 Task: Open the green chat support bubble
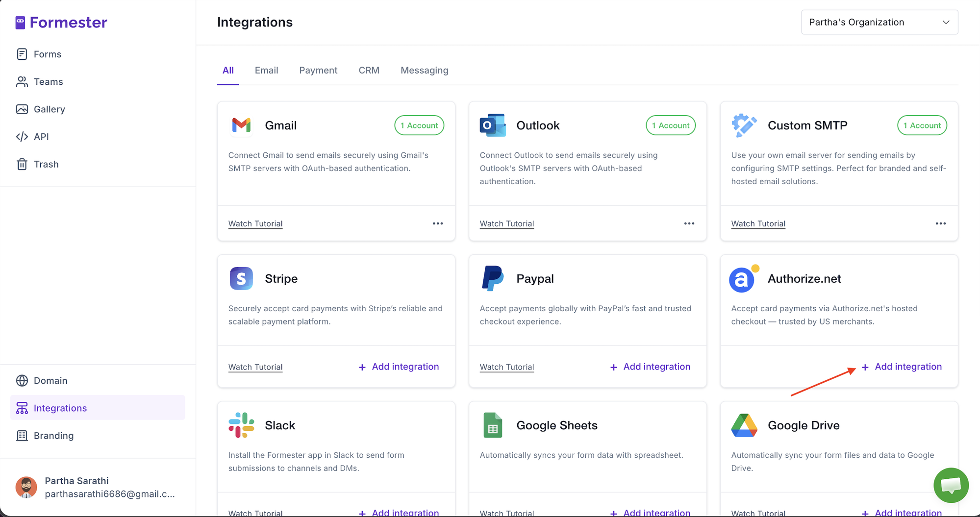[951, 485]
